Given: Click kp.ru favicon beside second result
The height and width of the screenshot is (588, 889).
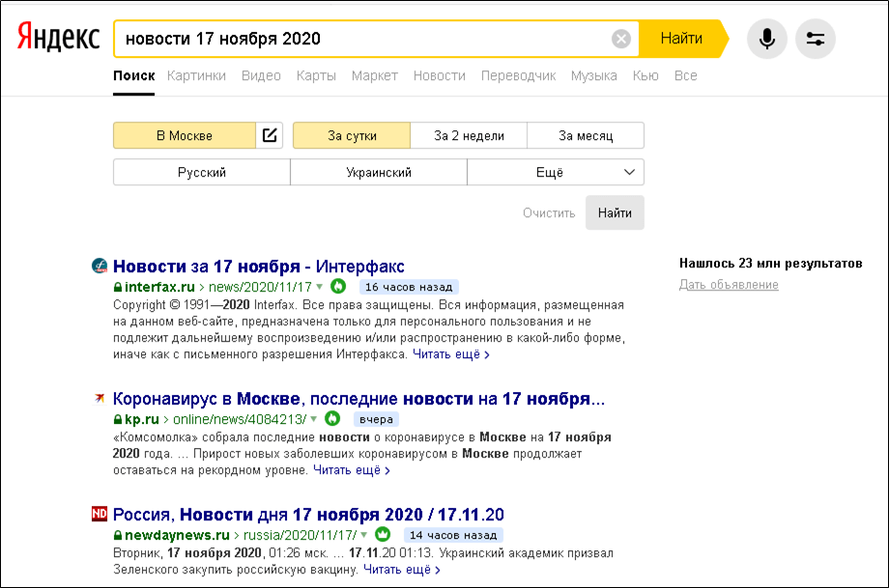Looking at the screenshot, I should point(100,398).
